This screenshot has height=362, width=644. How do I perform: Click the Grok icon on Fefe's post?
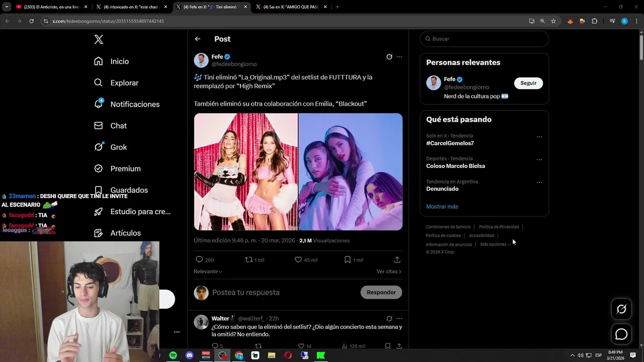(x=389, y=57)
